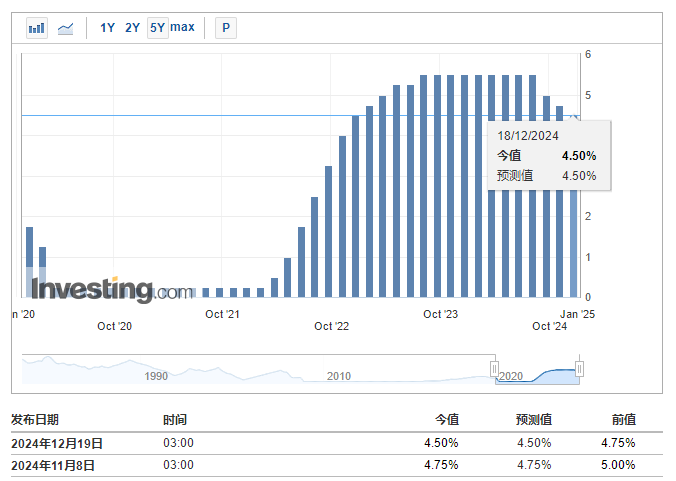The image size is (676, 481).
Task: Switch to the line chart type icon
Action: tap(66, 28)
